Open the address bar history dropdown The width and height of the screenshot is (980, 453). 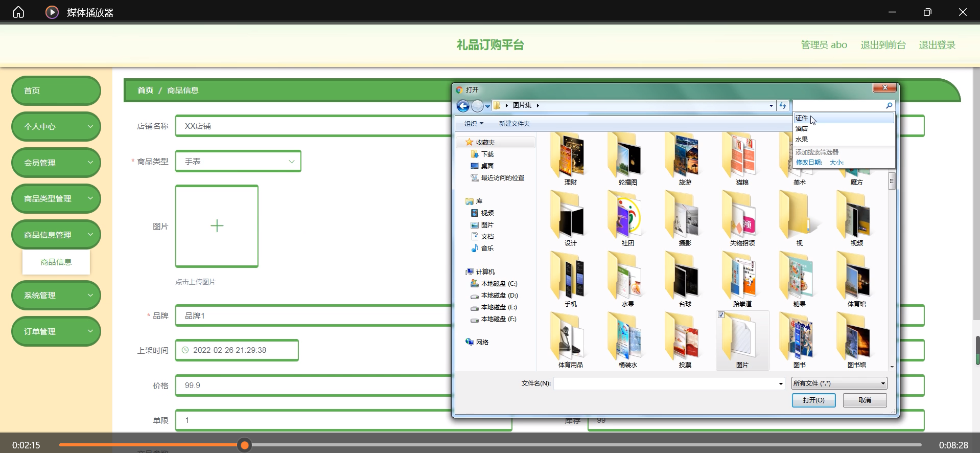click(771, 106)
